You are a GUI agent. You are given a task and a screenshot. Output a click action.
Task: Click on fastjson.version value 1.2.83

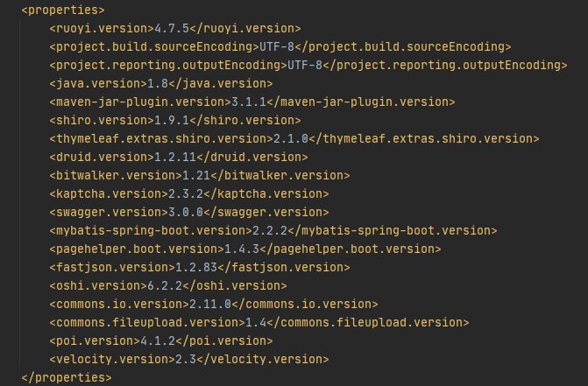pyautogui.click(x=196, y=267)
